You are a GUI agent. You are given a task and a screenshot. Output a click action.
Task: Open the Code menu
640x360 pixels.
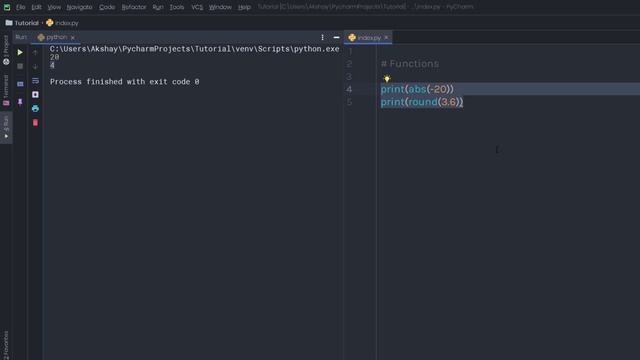point(107,7)
